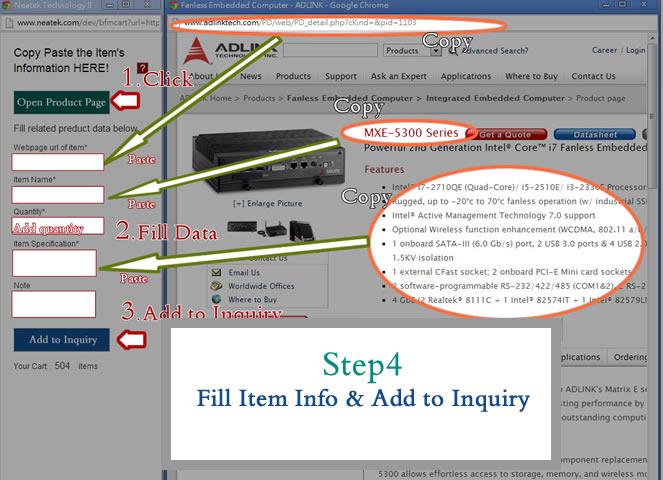Click the Open Product Page button
This screenshot has width=663, height=480.
(62, 102)
